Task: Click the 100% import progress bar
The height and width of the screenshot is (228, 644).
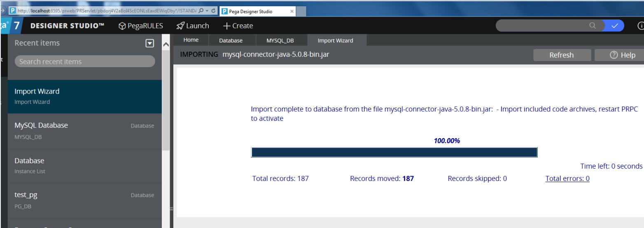Action: 394,152
